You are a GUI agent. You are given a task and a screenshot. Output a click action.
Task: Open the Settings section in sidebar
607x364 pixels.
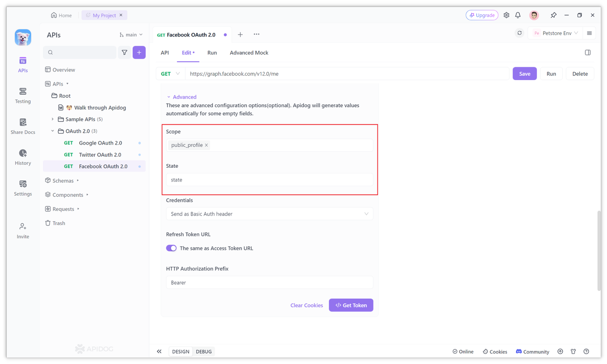23,188
